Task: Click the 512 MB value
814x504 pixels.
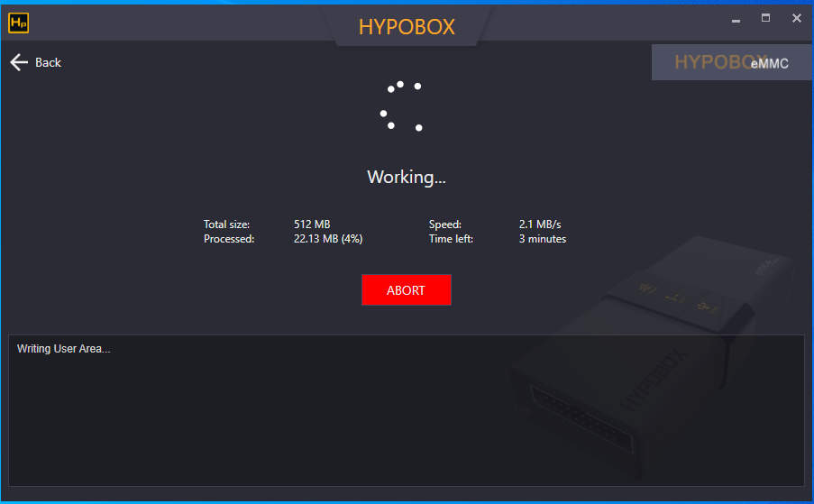Action: (312, 225)
